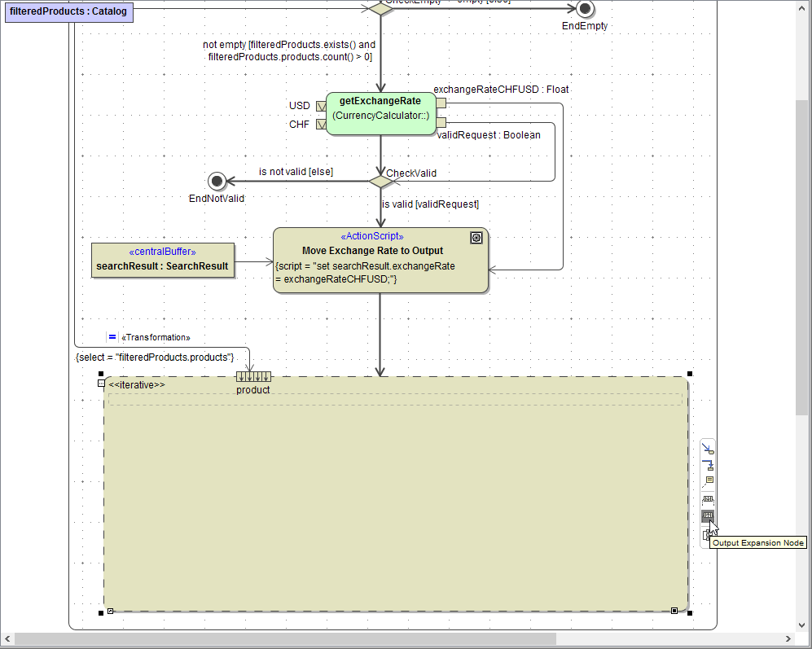Select the output pin tool in the floating toolbar

[707, 465]
